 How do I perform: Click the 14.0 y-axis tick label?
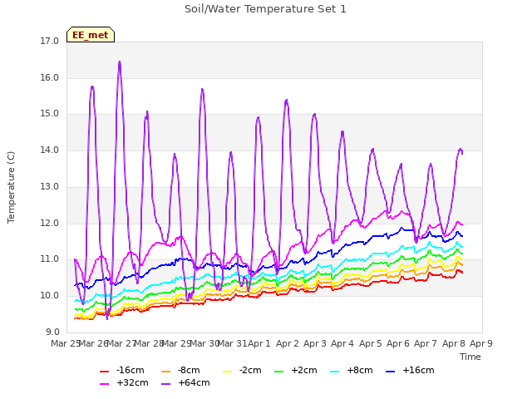(50, 150)
